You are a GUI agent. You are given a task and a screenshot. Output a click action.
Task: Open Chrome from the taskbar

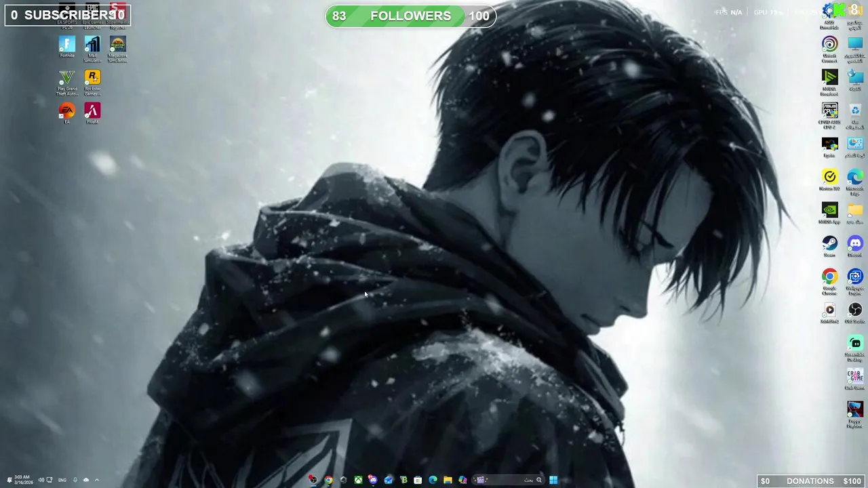[x=328, y=480]
